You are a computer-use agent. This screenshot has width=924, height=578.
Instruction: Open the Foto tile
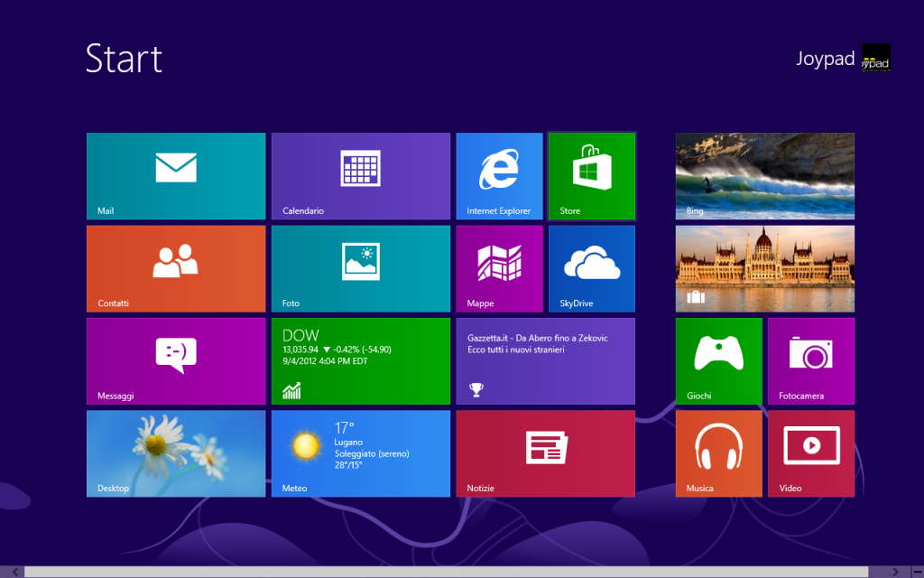point(361,268)
